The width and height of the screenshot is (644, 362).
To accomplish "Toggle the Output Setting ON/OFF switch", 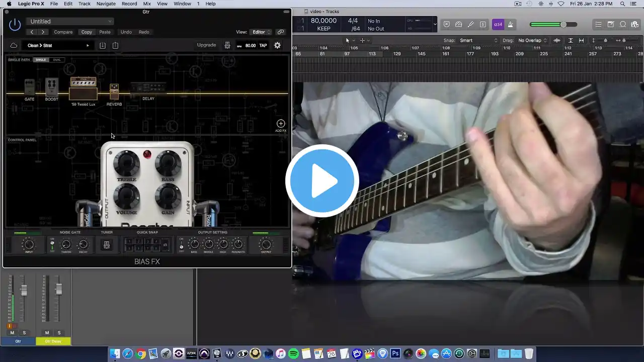I will (181, 245).
